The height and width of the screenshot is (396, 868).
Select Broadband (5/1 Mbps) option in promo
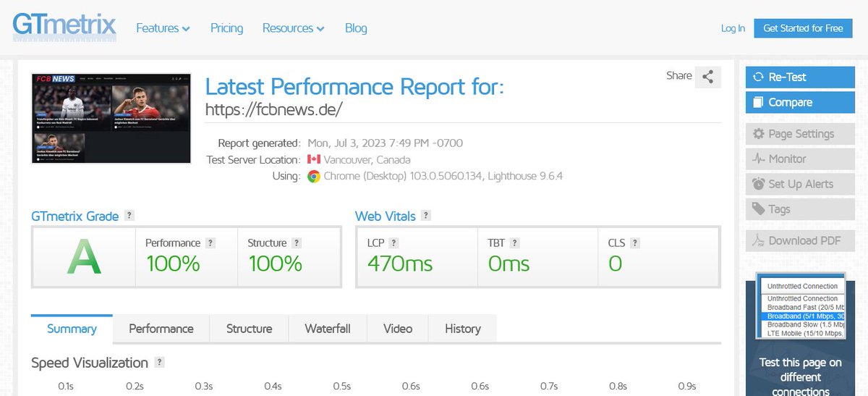point(804,316)
